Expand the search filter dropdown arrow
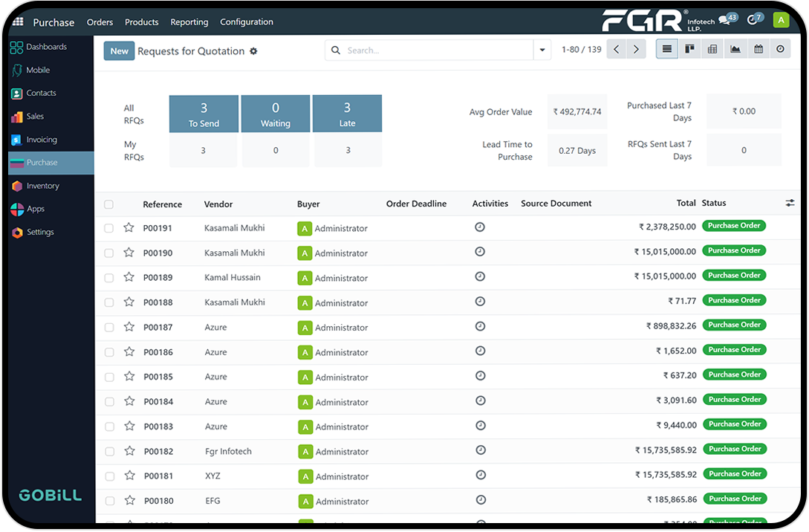 pos(542,51)
